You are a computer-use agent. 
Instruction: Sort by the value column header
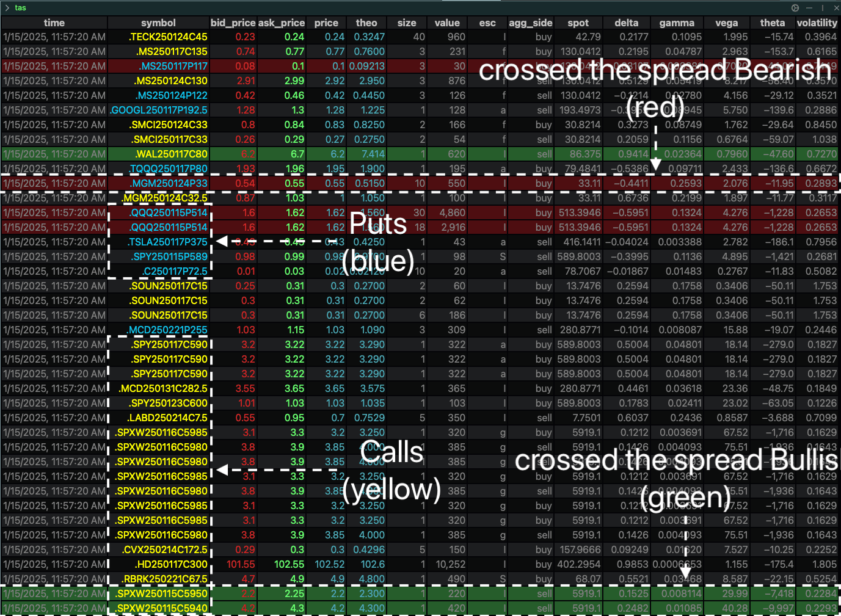click(x=447, y=23)
